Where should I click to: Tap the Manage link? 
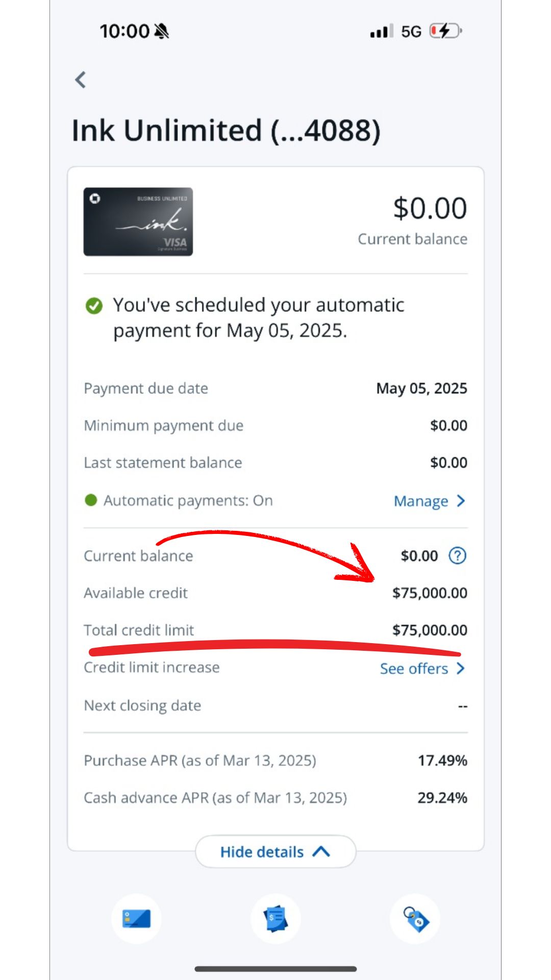(421, 501)
